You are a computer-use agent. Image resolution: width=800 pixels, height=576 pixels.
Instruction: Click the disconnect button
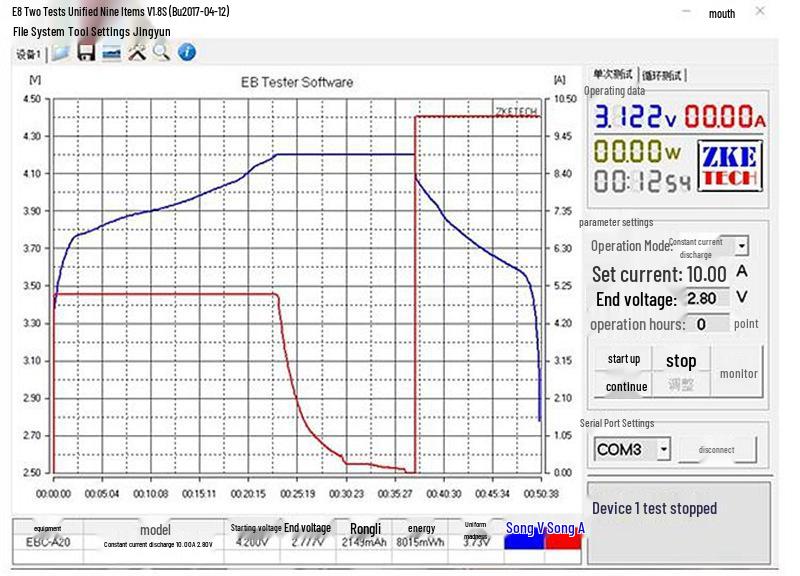tap(717, 449)
